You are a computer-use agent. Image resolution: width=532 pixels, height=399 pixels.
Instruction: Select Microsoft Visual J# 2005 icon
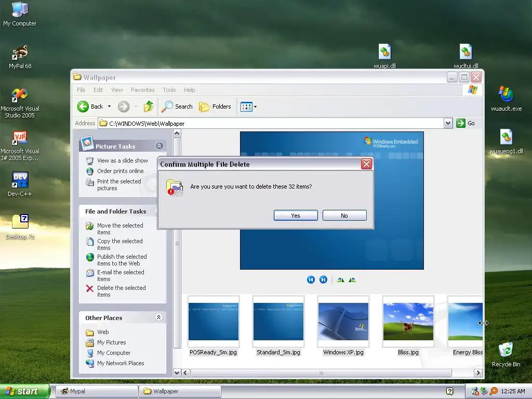coord(20,145)
